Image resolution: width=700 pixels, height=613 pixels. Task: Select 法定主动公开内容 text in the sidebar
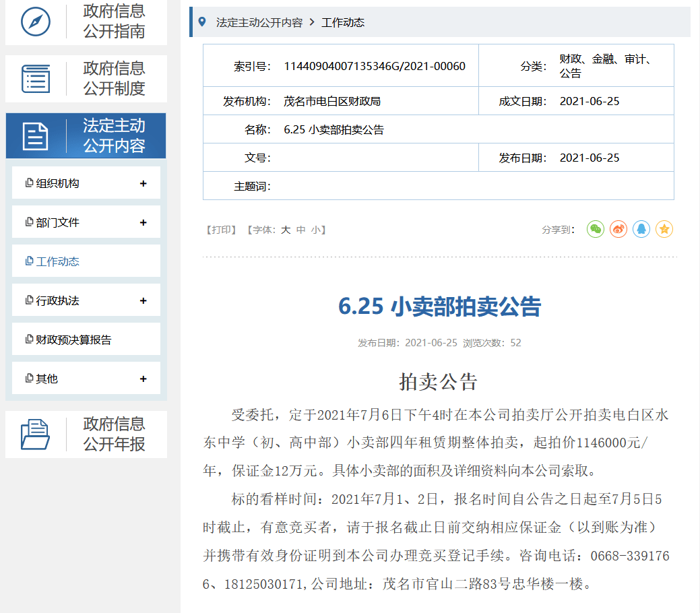(115, 135)
